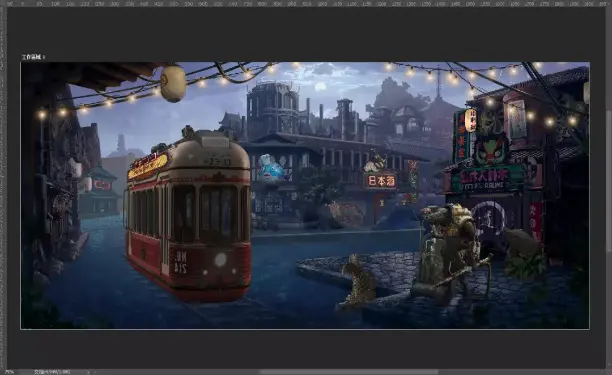This screenshot has width=612, height=375.
Task: Click the moon in the sky
Action: pyautogui.click(x=320, y=87)
